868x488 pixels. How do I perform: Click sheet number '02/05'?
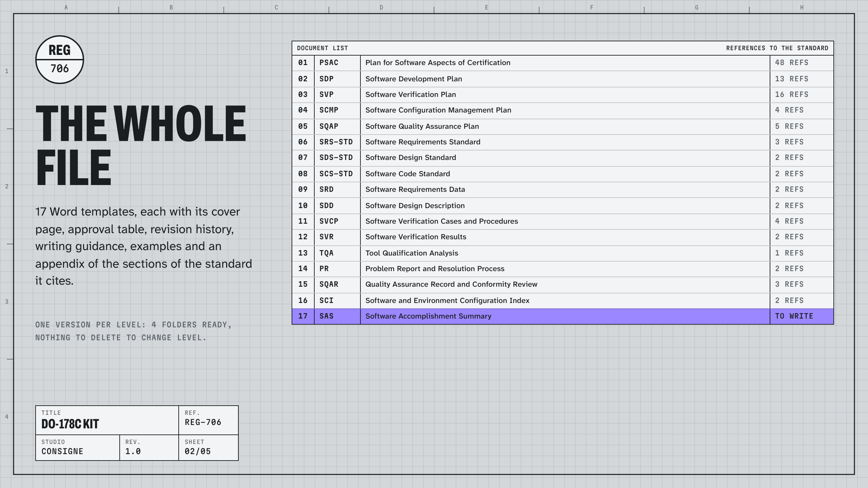(x=198, y=451)
